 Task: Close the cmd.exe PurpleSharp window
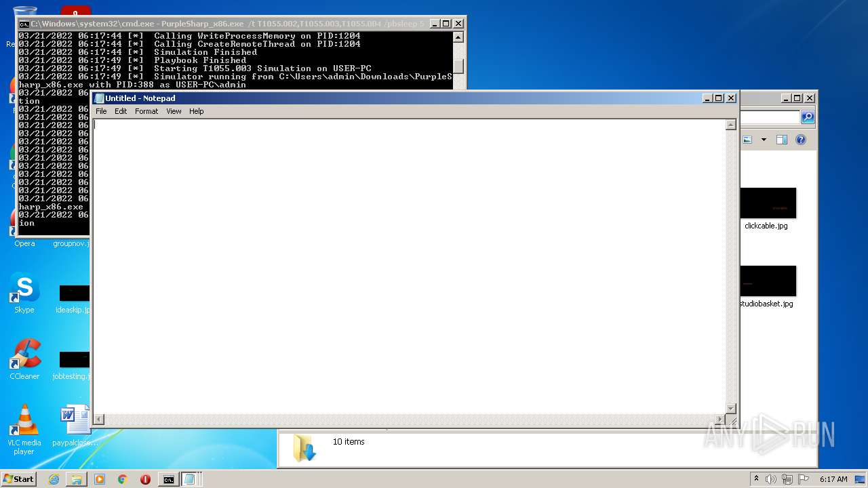click(458, 24)
